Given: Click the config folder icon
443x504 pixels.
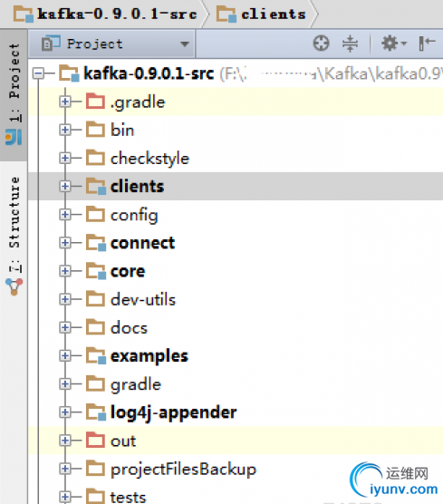Looking at the screenshot, I should (95, 214).
